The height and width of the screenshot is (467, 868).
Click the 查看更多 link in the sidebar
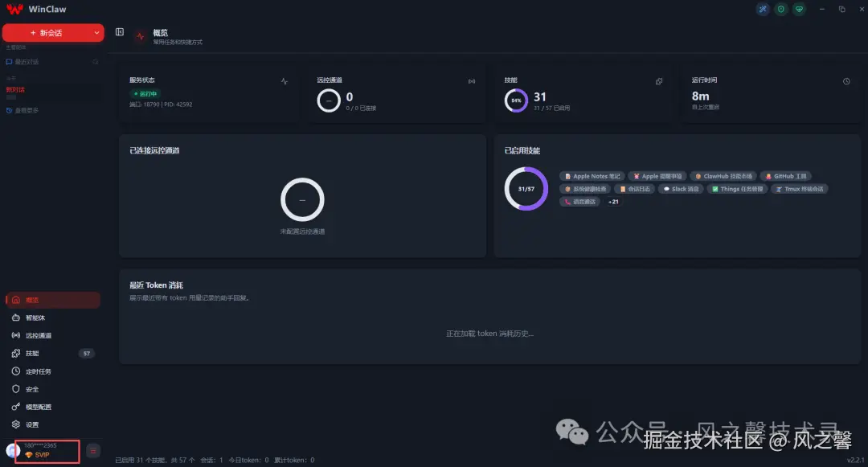(26, 111)
